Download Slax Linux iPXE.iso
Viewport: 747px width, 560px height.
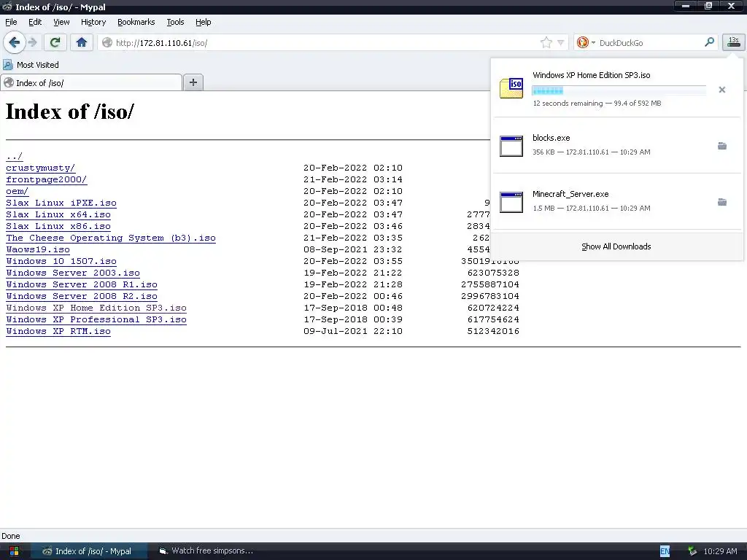[x=61, y=203]
